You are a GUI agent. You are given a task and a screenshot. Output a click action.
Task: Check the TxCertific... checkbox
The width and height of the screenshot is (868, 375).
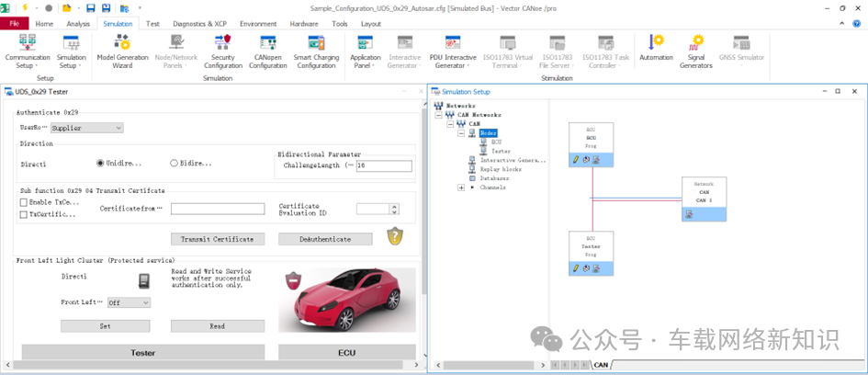point(23,215)
